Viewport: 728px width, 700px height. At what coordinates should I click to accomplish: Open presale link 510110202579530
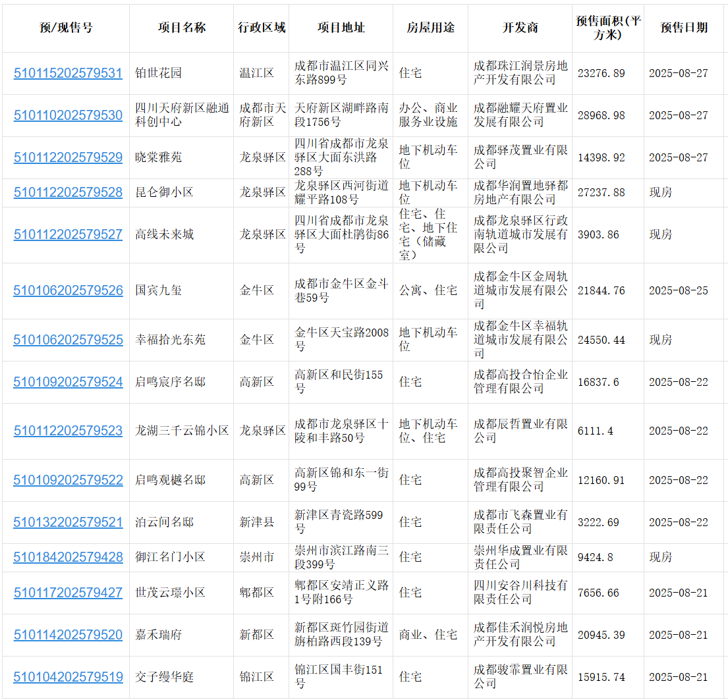[x=68, y=115]
